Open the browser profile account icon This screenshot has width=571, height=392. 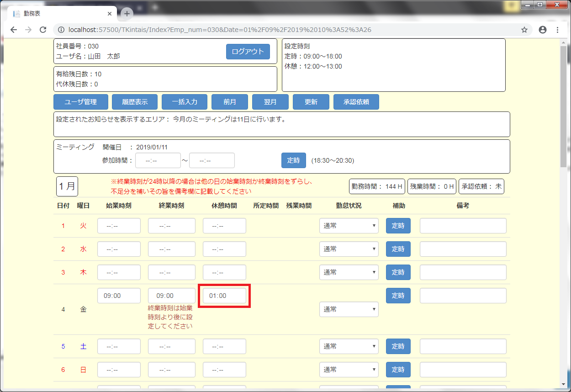542,29
